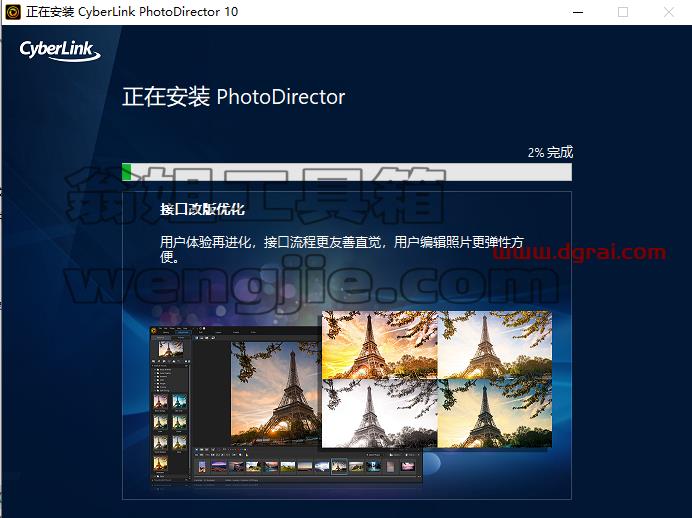Close the installer window

point(669,12)
